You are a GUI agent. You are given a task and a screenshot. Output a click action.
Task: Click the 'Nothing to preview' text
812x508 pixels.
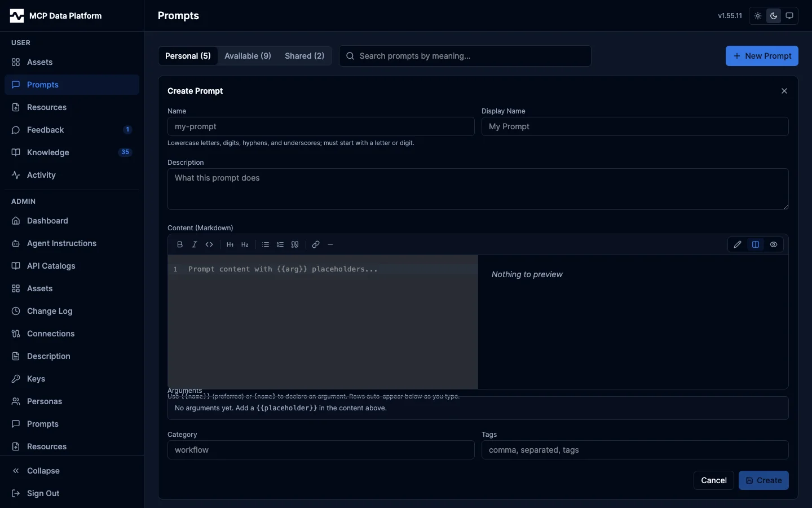pos(527,274)
